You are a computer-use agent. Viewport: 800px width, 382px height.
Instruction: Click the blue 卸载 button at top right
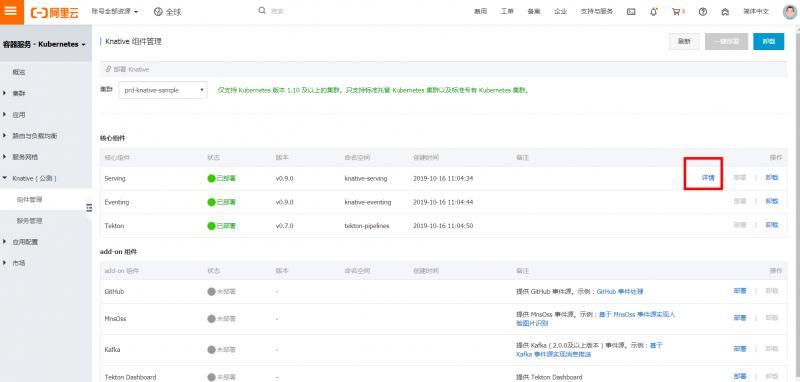768,41
